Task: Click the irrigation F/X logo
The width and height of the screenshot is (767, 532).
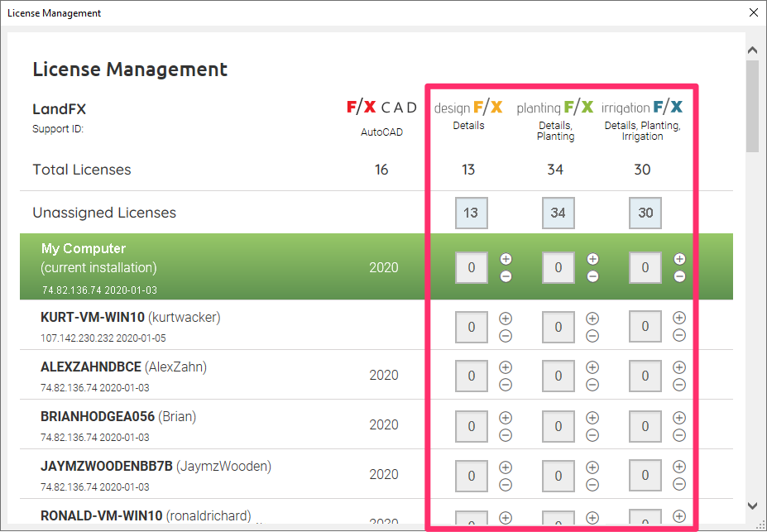Action: [x=642, y=107]
